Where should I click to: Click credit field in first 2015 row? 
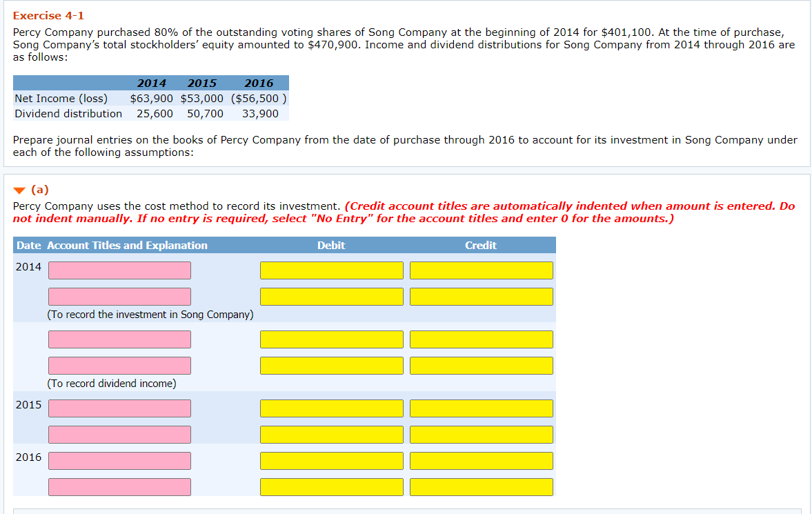coord(481,408)
